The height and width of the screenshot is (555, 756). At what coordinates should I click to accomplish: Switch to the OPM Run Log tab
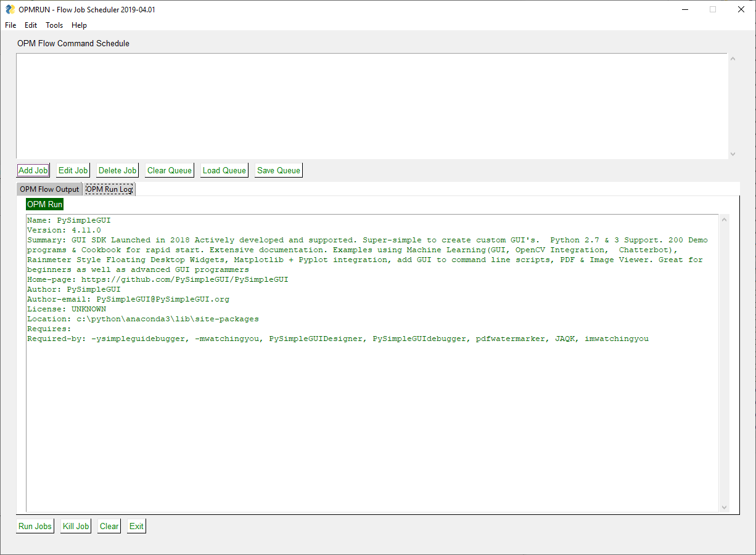point(109,189)
